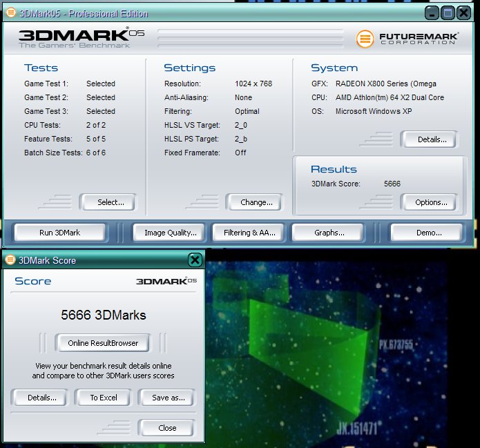This screenshot has height=448, width=480.
Task: Click the HLSL PS Target value 2_b
Action: point(241,139)
